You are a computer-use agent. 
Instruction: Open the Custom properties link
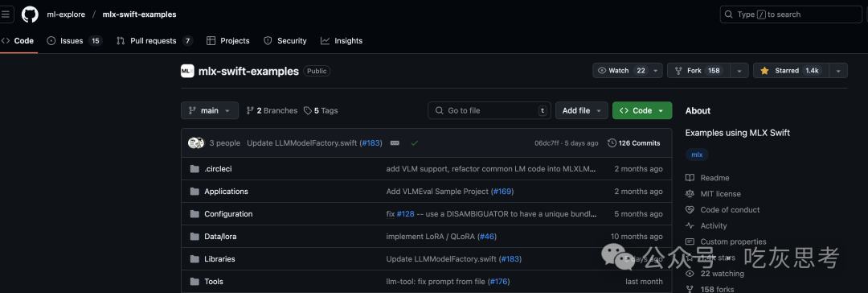(726, 241)
